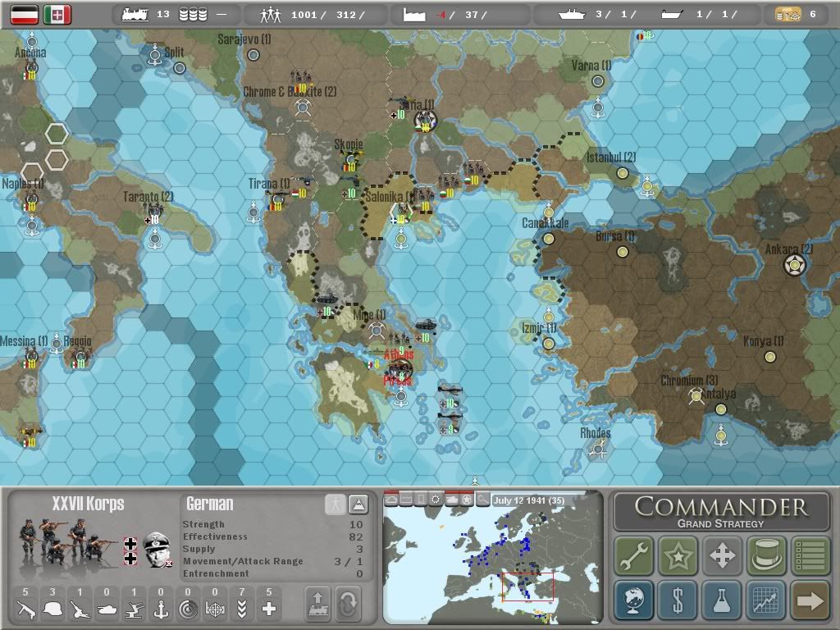
Task: Open the unit list button
Action: coord(810,555)
